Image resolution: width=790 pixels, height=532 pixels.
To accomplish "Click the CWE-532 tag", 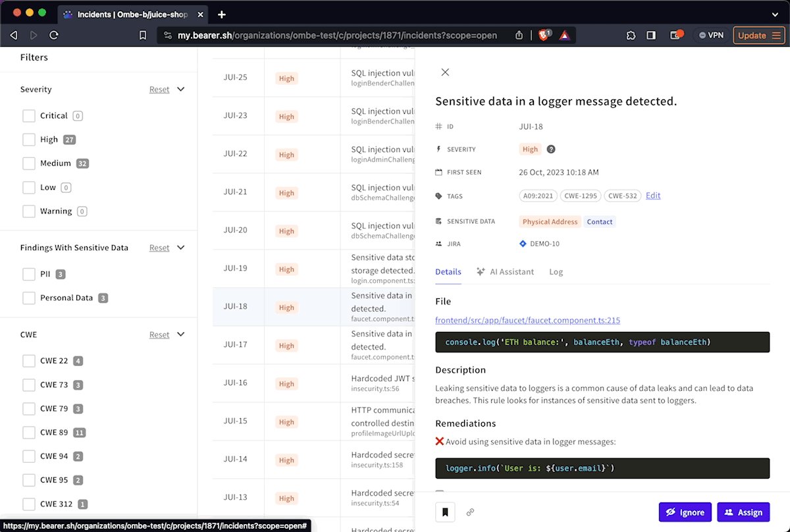I will tap(623, 196).
